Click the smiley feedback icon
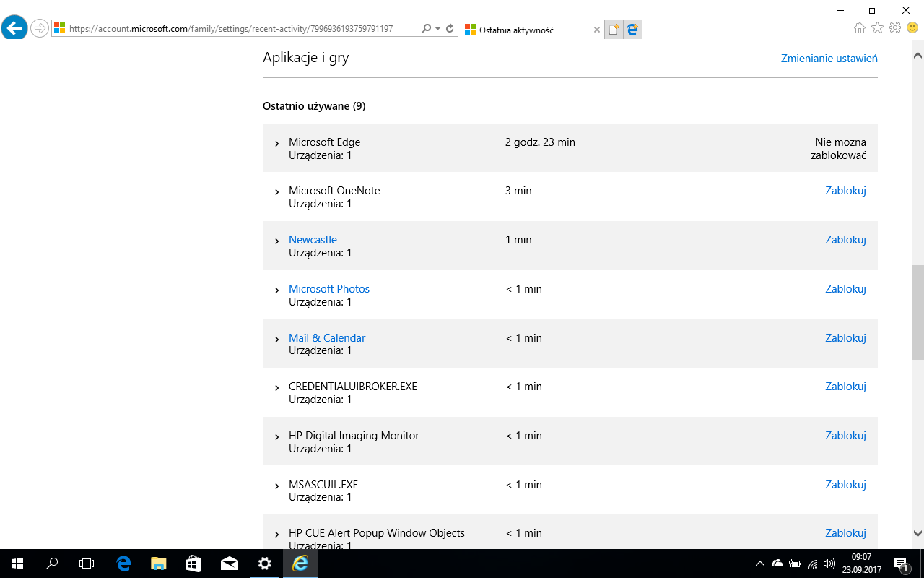924x578 pixels. pos(912,28)
